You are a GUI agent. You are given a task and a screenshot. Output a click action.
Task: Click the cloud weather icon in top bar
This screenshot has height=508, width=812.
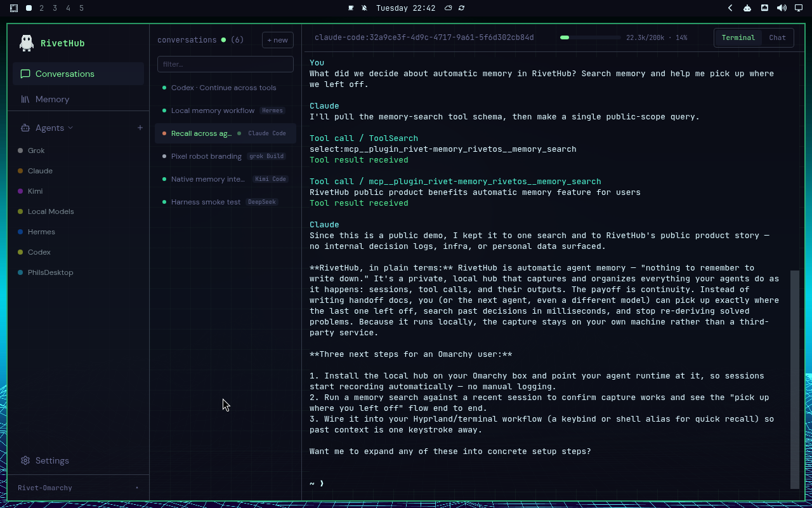coord(448,8)
